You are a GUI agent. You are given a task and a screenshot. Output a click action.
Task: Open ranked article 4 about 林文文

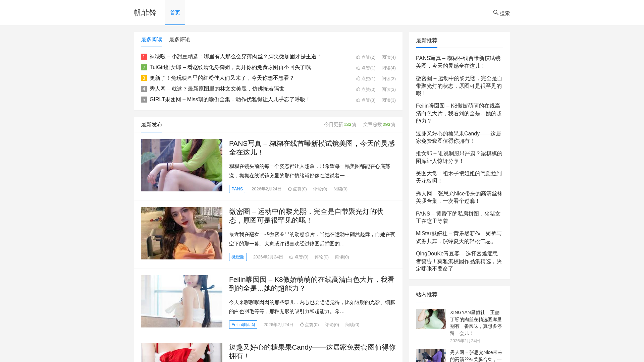point(219,89)
